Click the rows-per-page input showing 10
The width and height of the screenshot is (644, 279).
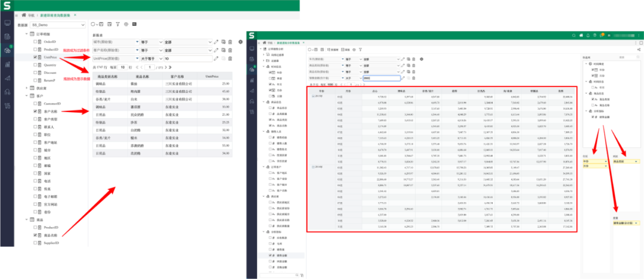click(x=122, y=67)
